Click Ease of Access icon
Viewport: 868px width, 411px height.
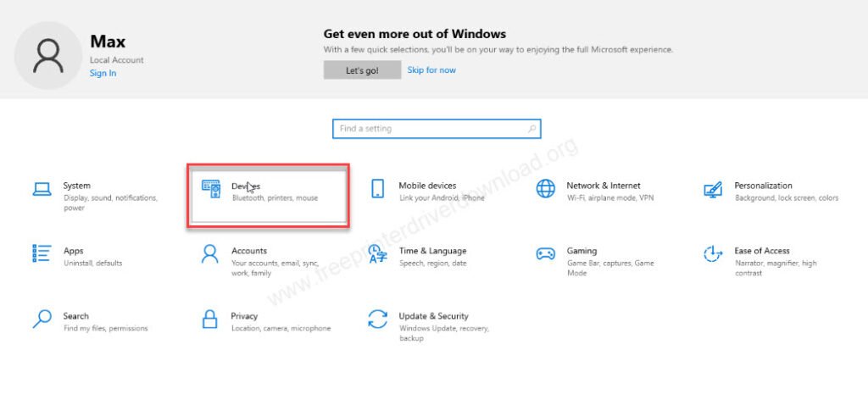(713, 254)
